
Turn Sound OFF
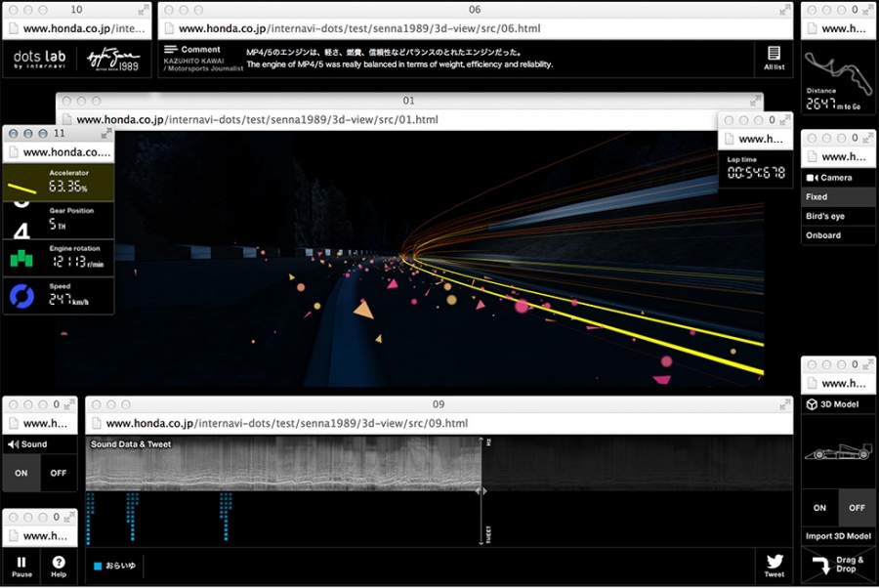pos(59,472)
